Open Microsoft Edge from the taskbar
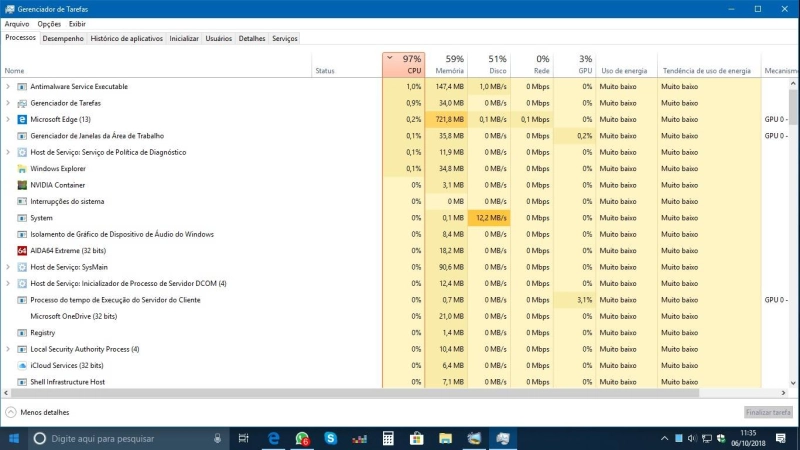The height and width of the screenshot is (450, 800). point(274,438)
